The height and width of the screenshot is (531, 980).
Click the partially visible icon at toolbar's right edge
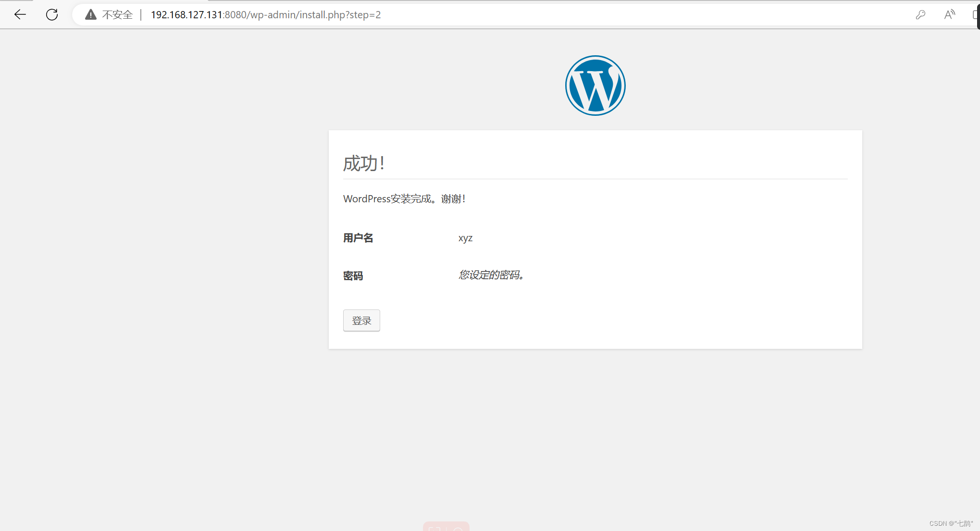pos(976,14)
